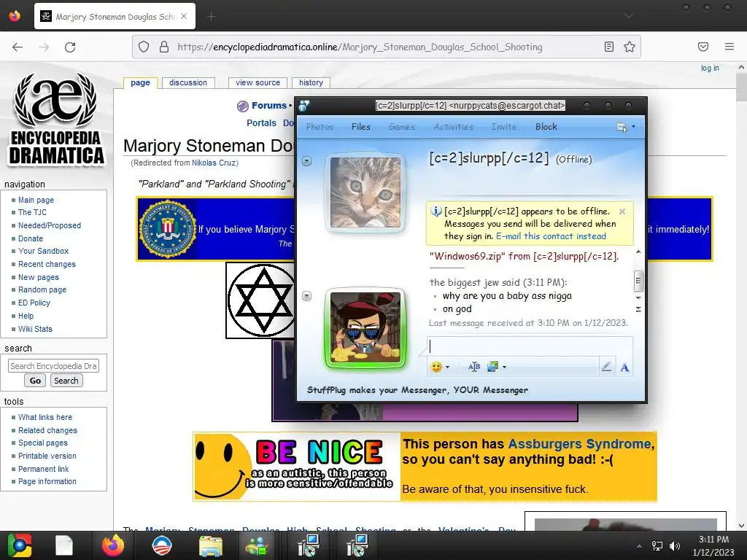Image resolution: width=747 pixels, height=560 pixels.
Task: Open the Forums link
Action: pos(268,106)
